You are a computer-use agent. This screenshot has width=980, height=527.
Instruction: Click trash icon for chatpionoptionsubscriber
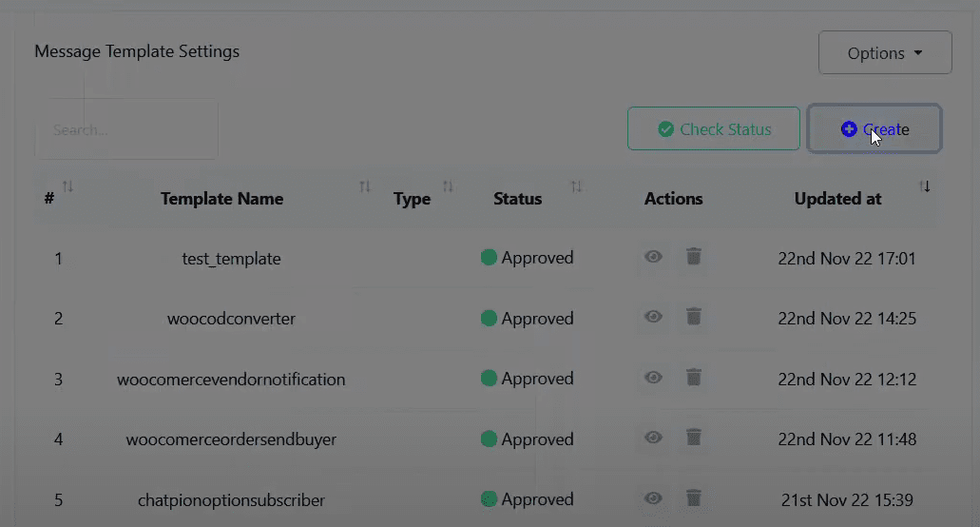(694, 498)
